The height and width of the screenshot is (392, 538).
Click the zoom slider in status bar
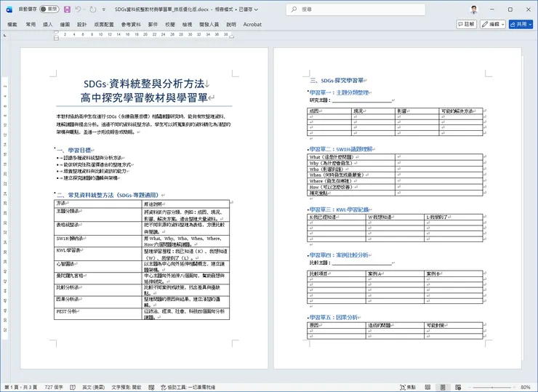coord(493,387)
